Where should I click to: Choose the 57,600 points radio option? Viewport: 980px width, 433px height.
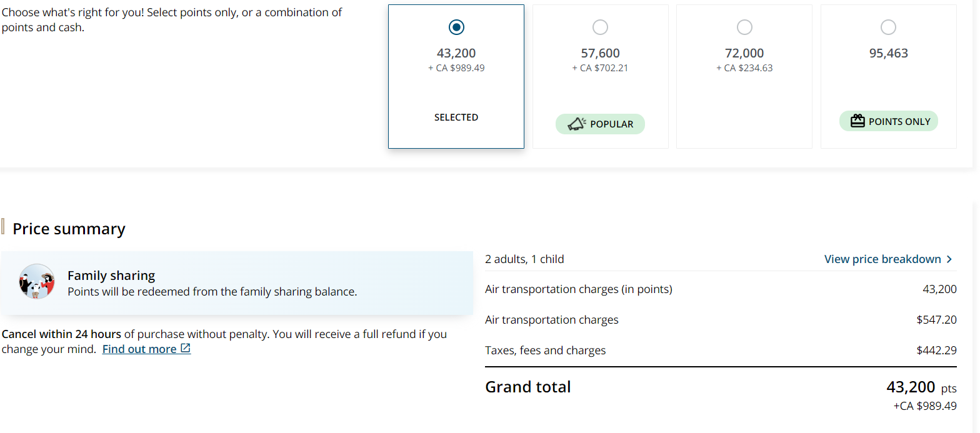(x=600, y=27)
